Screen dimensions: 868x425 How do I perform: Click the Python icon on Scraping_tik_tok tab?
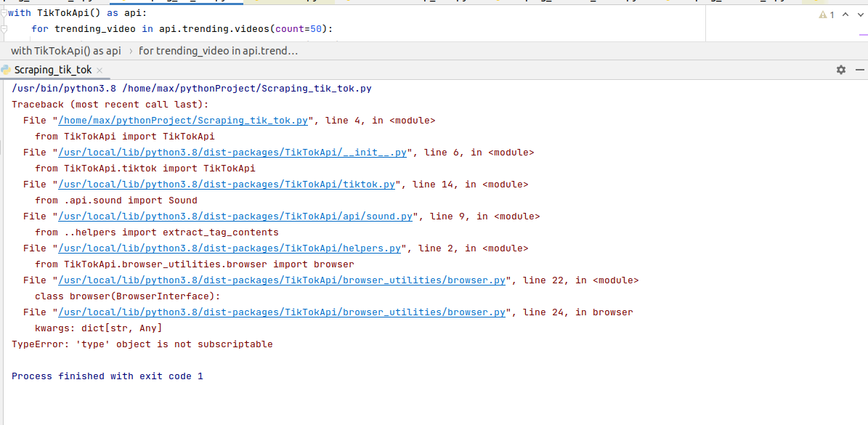[6, 70]
